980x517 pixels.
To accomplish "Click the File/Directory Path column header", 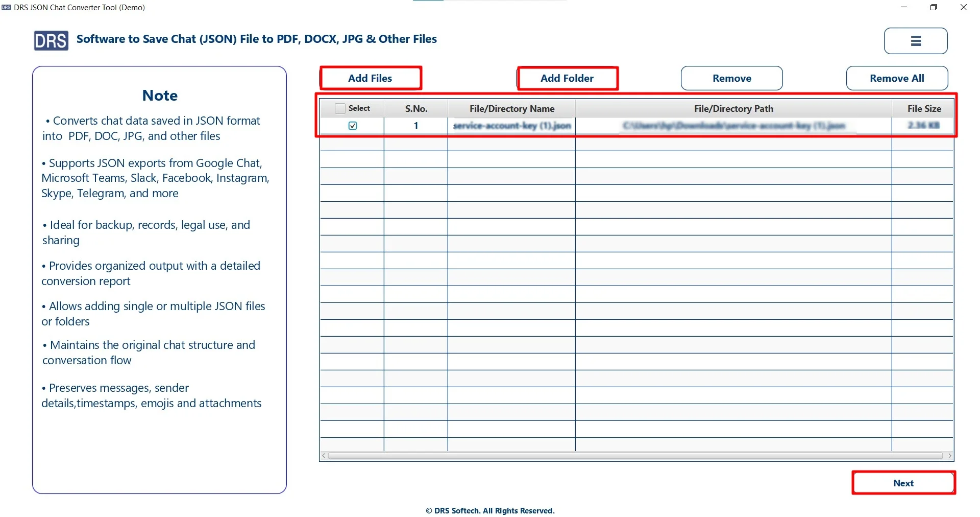I will click(x=733, y=108).
